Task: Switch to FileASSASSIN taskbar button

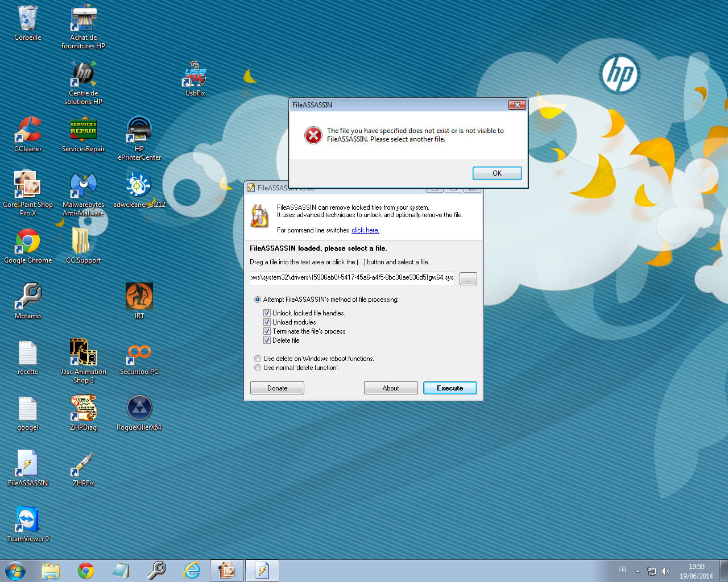Action: coord(262,571)
